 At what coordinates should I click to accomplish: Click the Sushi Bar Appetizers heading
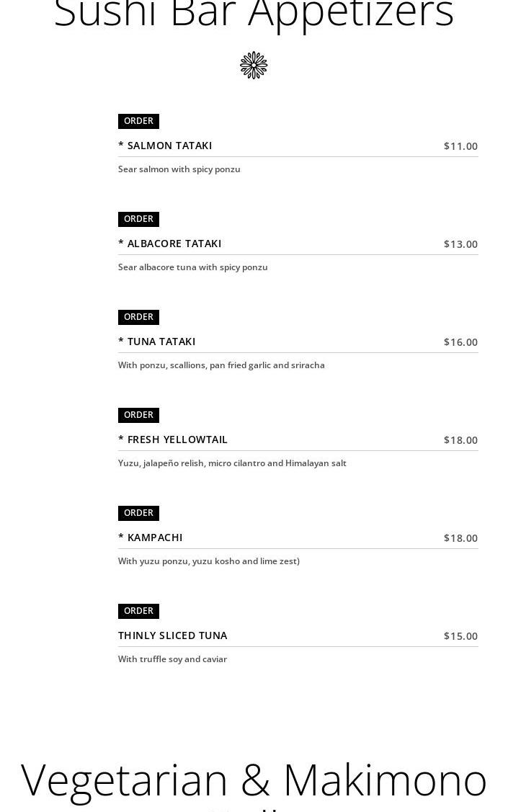tap(254, 14)
